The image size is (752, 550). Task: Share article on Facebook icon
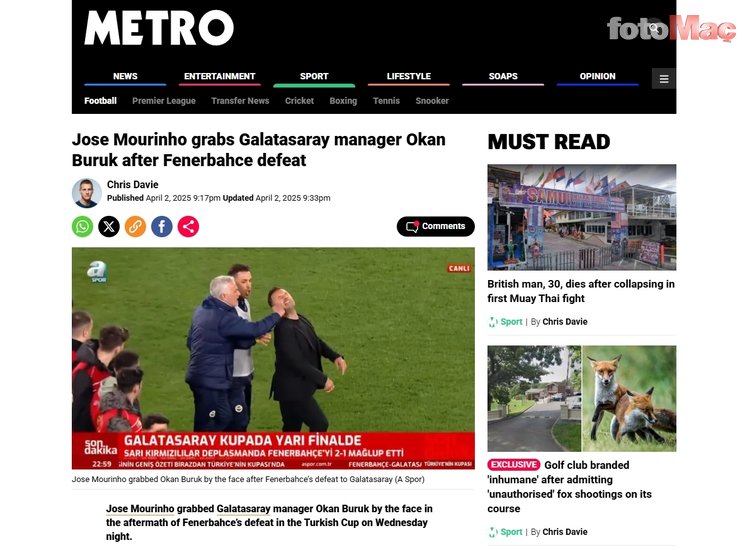coord(162,226)
